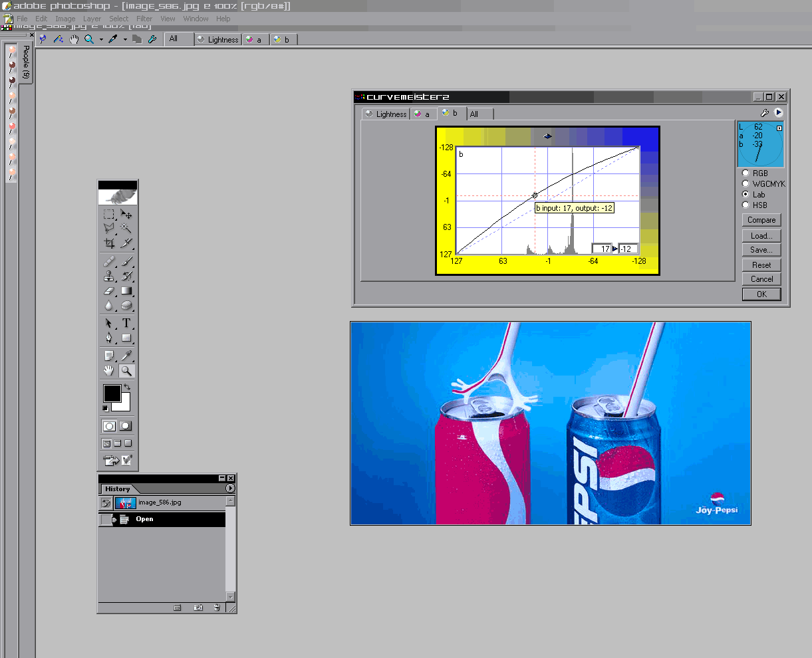812x658 pixels.
Task: Click the camera new snapshot icon in History
Action: 198,607
